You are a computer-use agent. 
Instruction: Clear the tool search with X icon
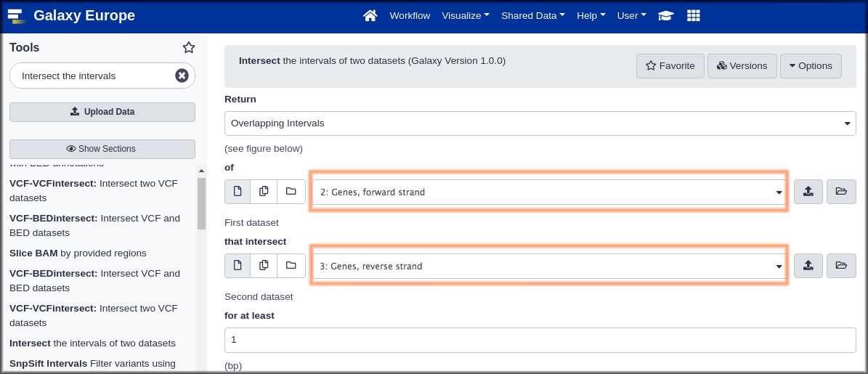182,76
